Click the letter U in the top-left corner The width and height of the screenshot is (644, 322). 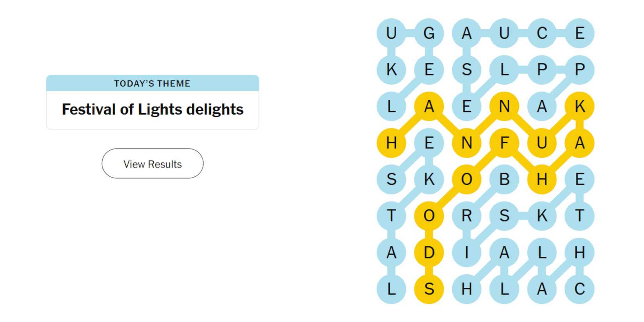[x=391, y=33]
